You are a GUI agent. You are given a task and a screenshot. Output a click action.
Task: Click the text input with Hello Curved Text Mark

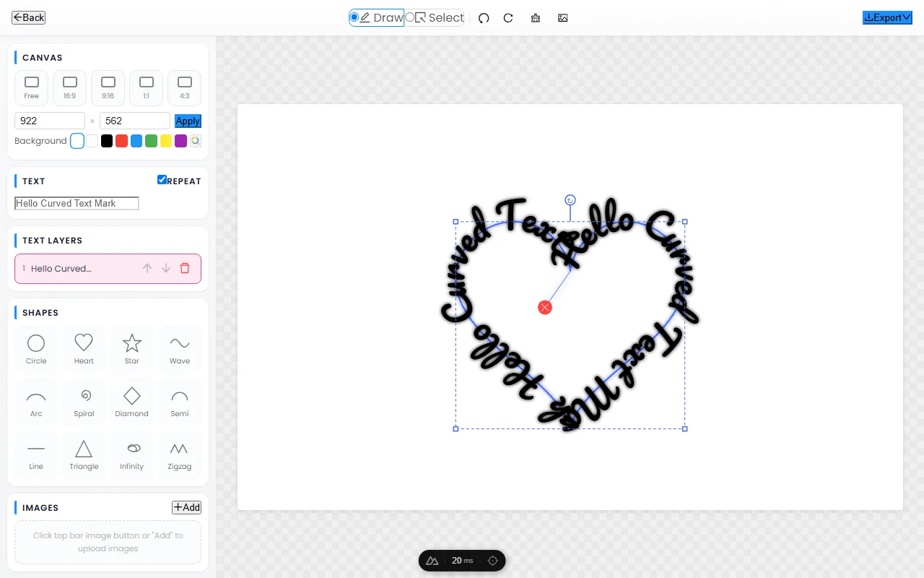(77, 204)
